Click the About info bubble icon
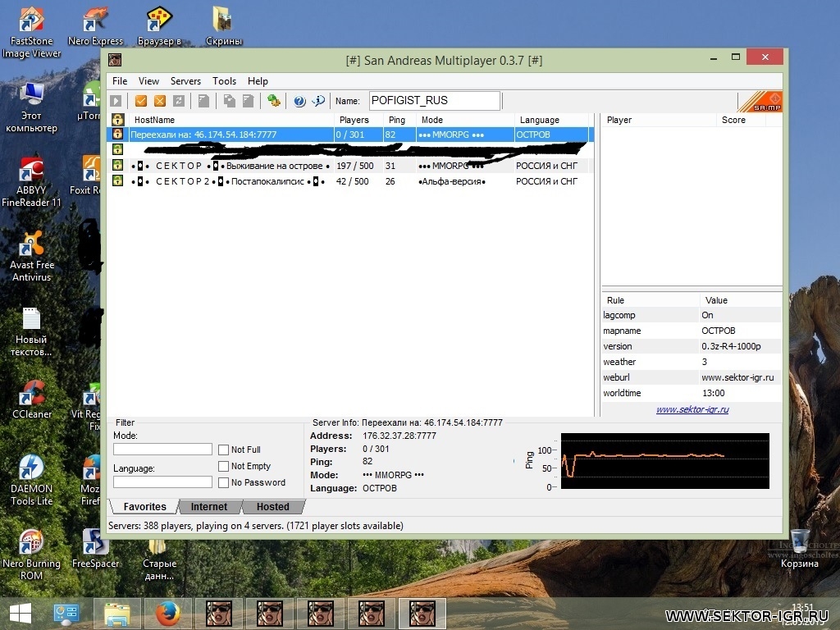This screenshot has height=630, width=840. (318, 101)
